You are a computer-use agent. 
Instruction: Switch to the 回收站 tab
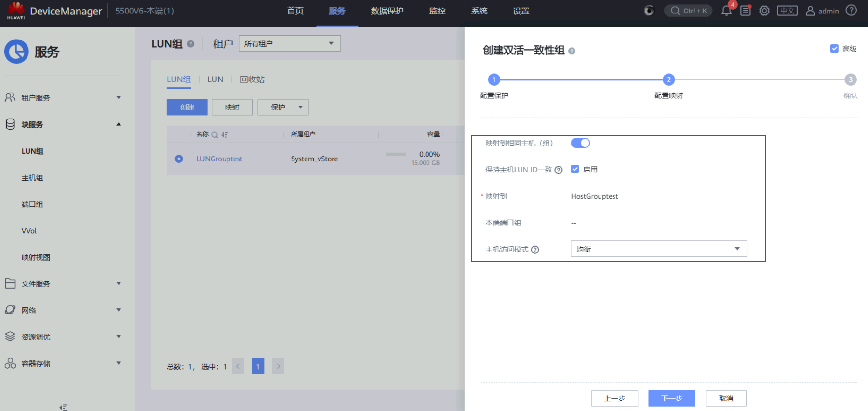(252, 80)
